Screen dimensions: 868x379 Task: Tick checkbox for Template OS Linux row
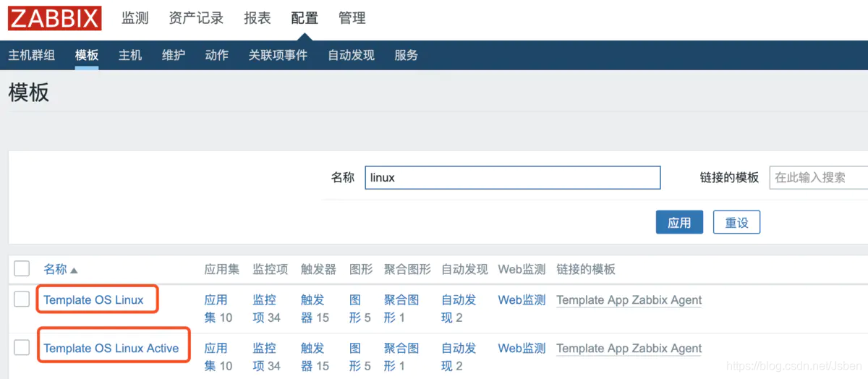[22, 299]
